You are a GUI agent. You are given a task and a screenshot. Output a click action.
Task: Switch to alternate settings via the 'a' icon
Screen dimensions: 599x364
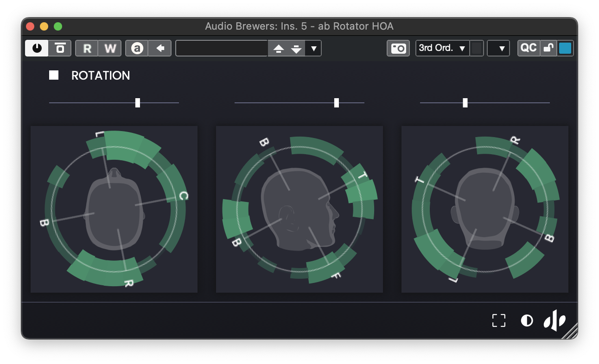coord(136,48)
